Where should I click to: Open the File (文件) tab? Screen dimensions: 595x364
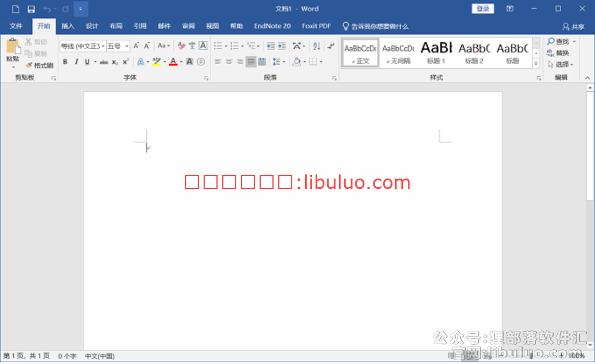pos(16,26)
